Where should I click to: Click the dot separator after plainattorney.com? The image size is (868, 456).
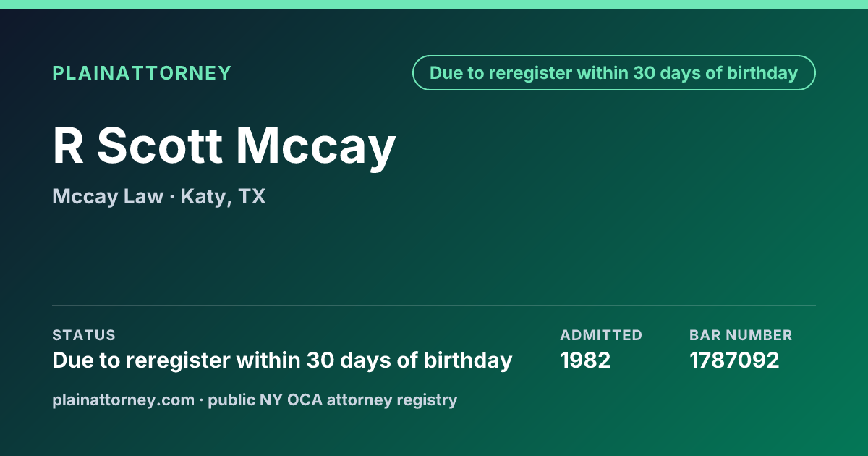pyautogui.click(x=202, y=400)
